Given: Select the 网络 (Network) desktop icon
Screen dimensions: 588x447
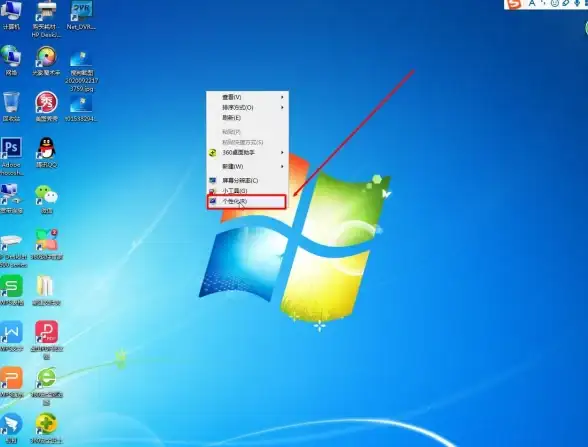Looking at the screenshot, I should pyautogui.click(x=11, y=61).
